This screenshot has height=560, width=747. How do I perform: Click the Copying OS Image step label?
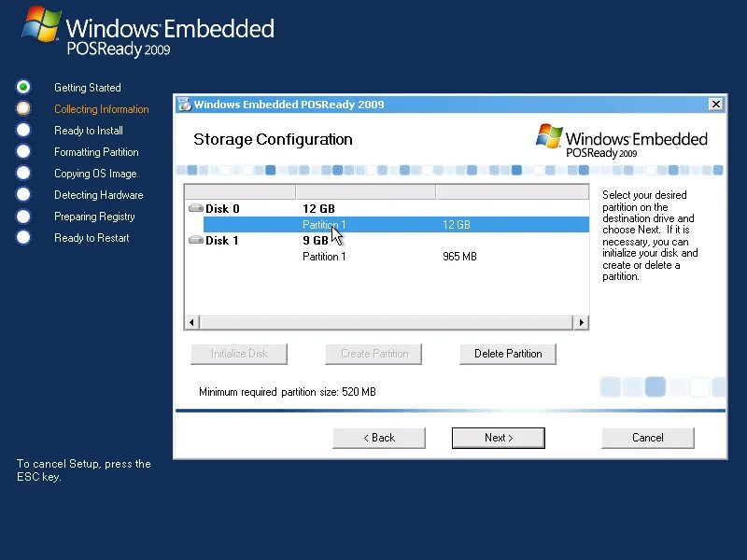tap(95, 174)
